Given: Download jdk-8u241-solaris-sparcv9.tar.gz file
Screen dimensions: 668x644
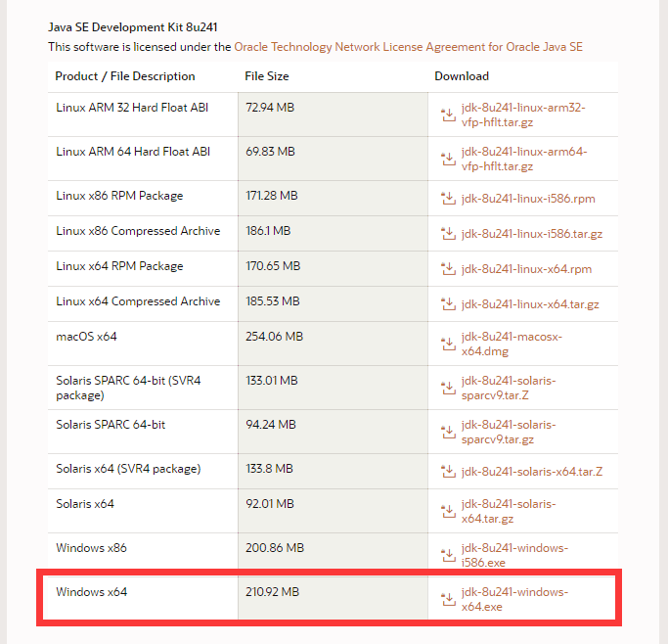Looking at the screenshot, I should (509, 432).
